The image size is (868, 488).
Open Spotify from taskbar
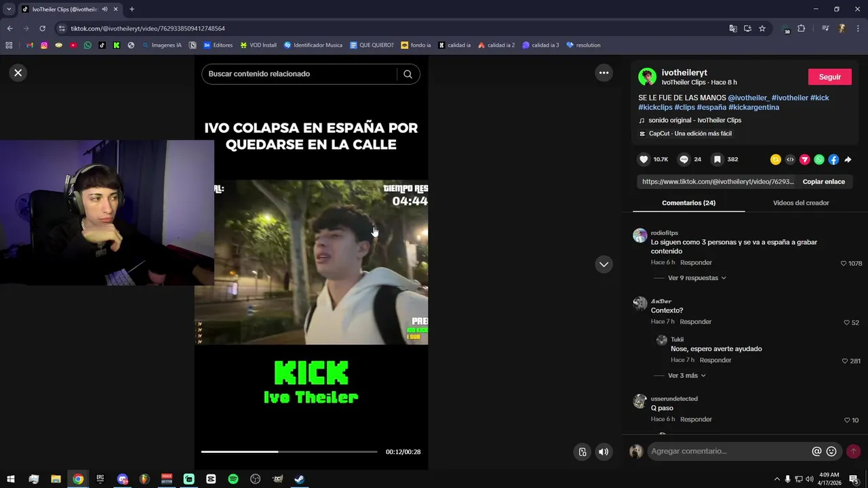pyautogui.click(x=233, y=479)
